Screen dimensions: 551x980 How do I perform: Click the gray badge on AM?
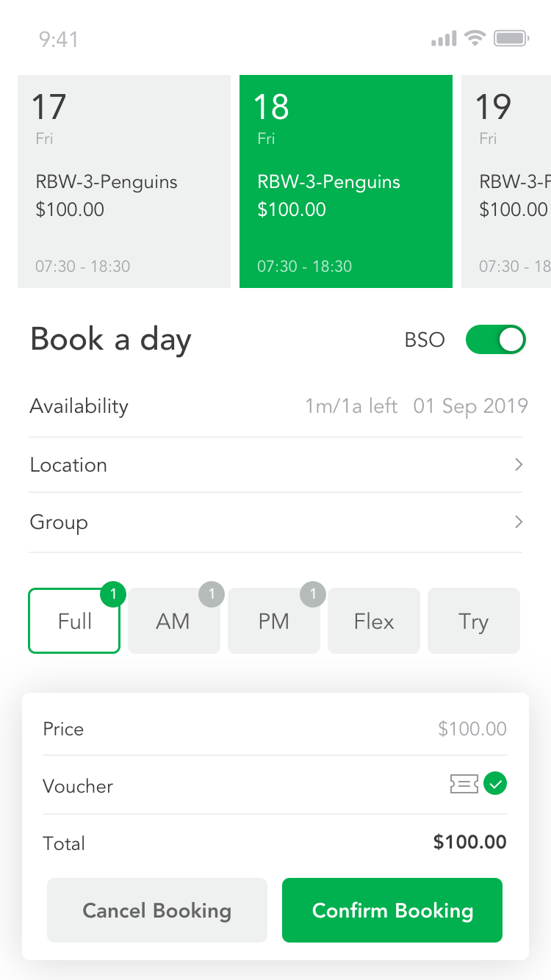(x=212, y=594)
